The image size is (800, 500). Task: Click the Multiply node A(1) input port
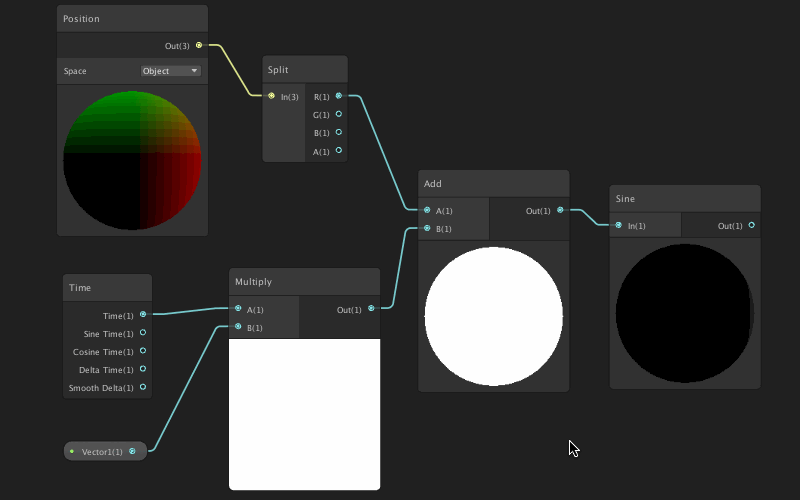238,309
